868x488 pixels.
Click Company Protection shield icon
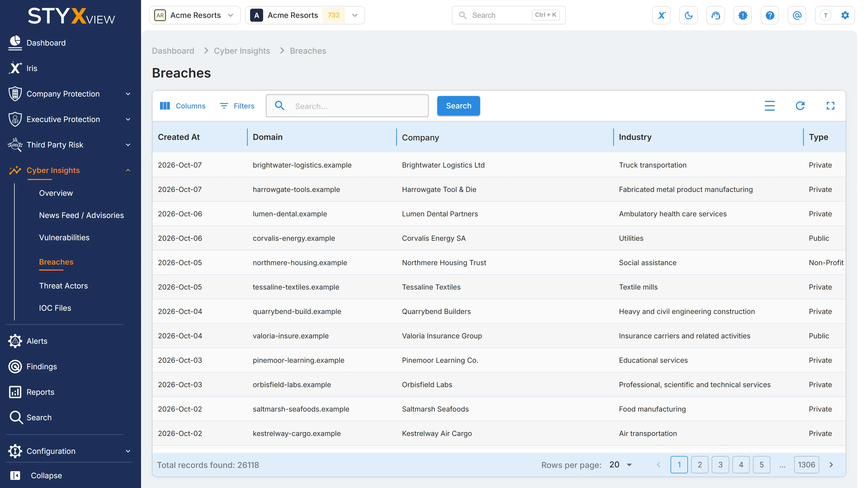coord(15,94)
